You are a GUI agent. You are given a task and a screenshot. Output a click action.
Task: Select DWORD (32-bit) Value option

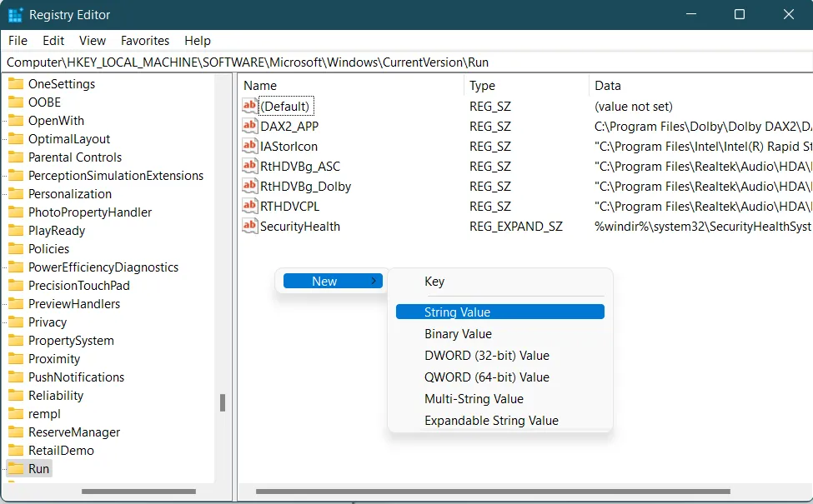[486, 356]
